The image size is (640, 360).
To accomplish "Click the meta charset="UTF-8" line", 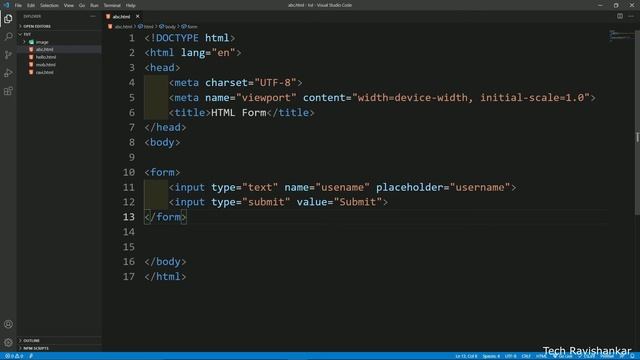I will [236, 83].
